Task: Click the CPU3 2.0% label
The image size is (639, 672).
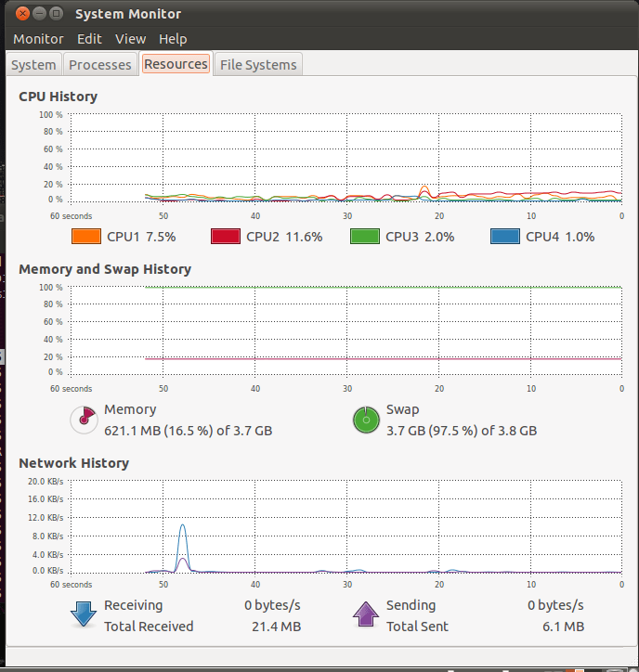Action: point(420,237)
